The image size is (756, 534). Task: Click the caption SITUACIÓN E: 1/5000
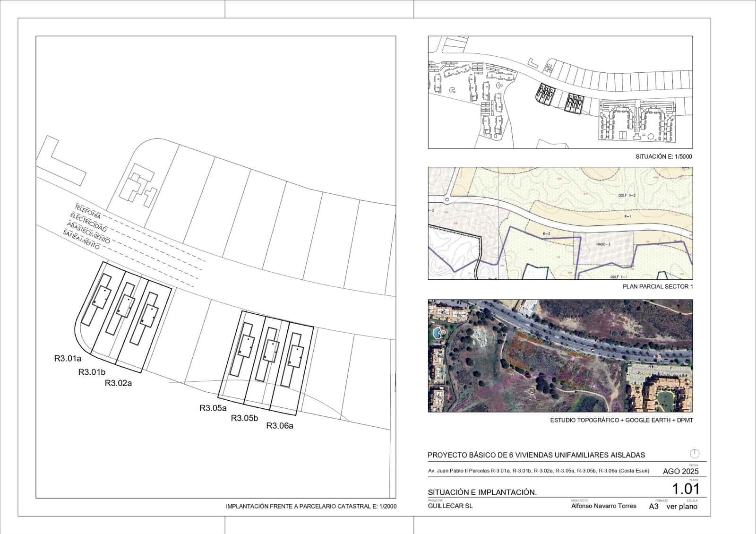tap(663, 156)
